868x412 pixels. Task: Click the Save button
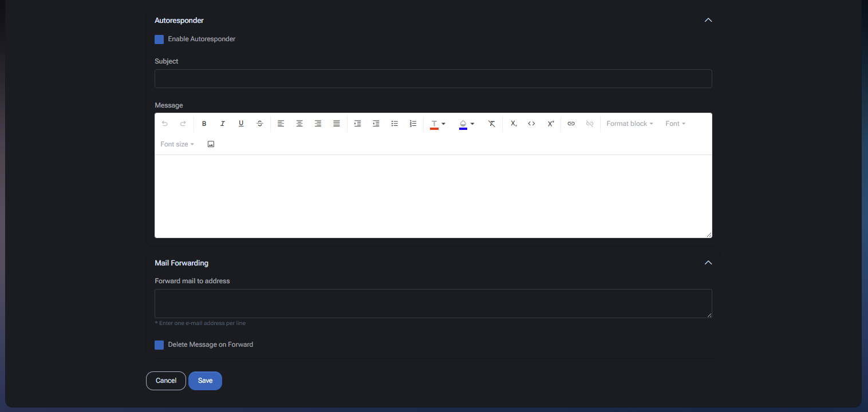pos(205,381)
